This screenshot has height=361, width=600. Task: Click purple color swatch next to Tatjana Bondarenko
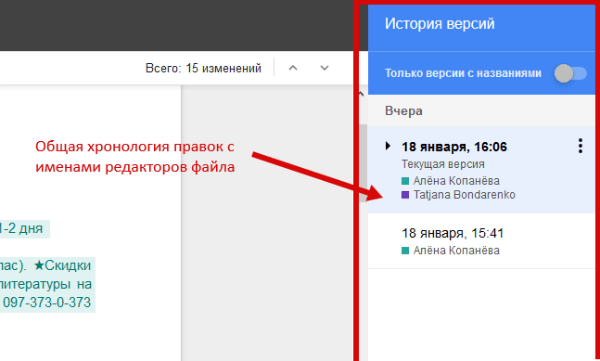405,195
